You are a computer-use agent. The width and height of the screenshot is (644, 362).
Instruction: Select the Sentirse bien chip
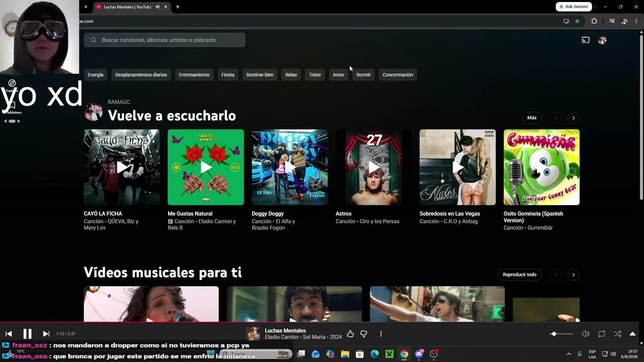tap(260, 75)
